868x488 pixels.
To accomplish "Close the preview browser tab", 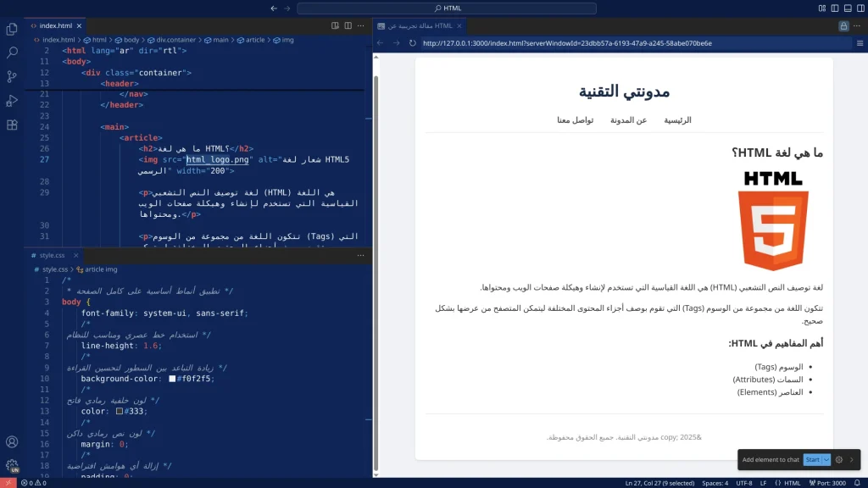I will tap(459, 26).
